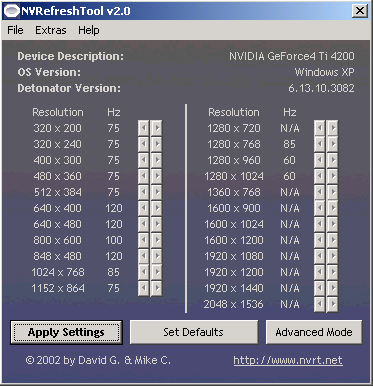Increase Hz for 1280 x 1024
This screenshot has width=373, height=388.
332,176
